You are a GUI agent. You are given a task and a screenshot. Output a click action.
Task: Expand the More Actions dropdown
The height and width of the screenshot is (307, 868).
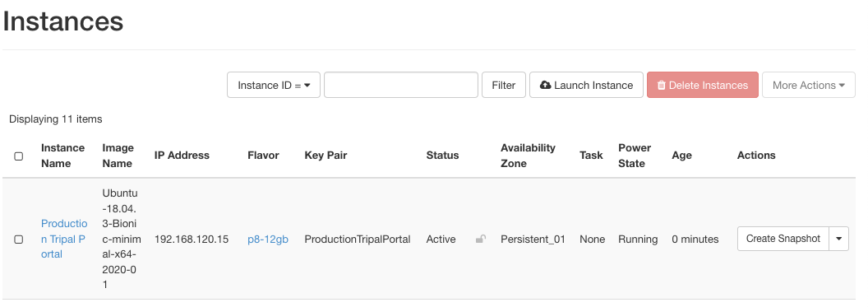pyautogui.click(x=808, y=86)
